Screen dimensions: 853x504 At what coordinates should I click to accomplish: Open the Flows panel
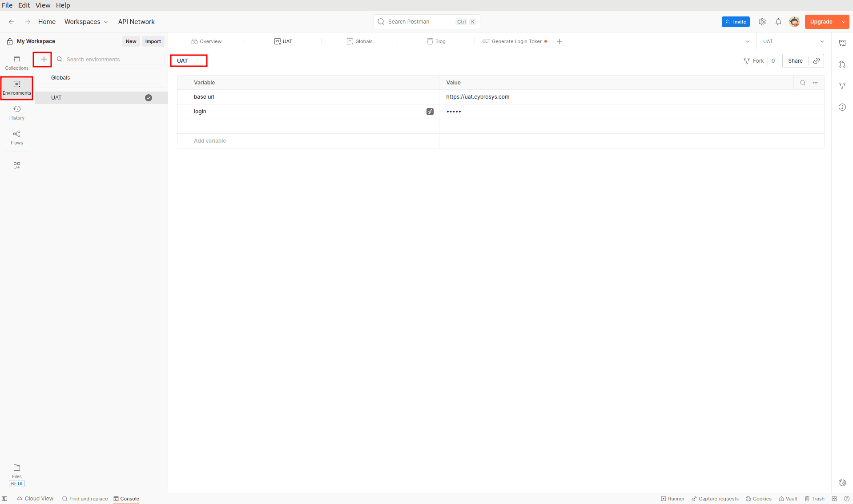click(x=16, y=137)
